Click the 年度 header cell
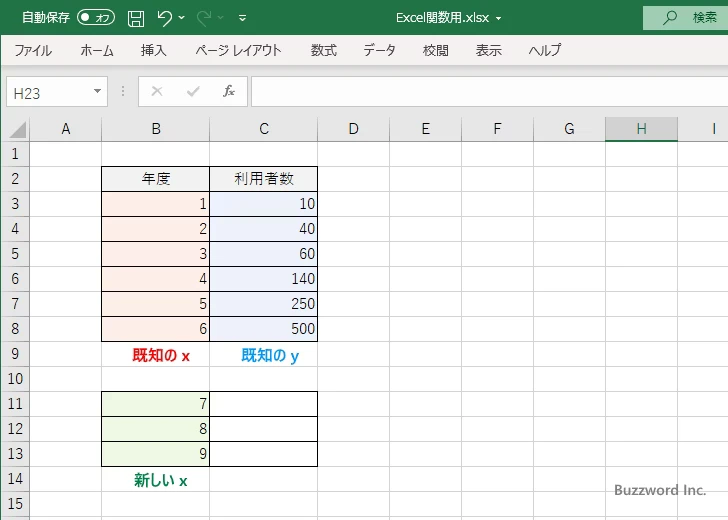Viewport: 728px width, 520px height. [x=156, y=179]
